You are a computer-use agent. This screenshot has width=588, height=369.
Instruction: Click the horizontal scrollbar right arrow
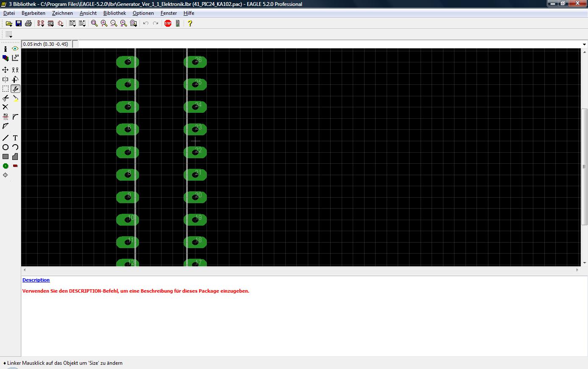point(577,270)
